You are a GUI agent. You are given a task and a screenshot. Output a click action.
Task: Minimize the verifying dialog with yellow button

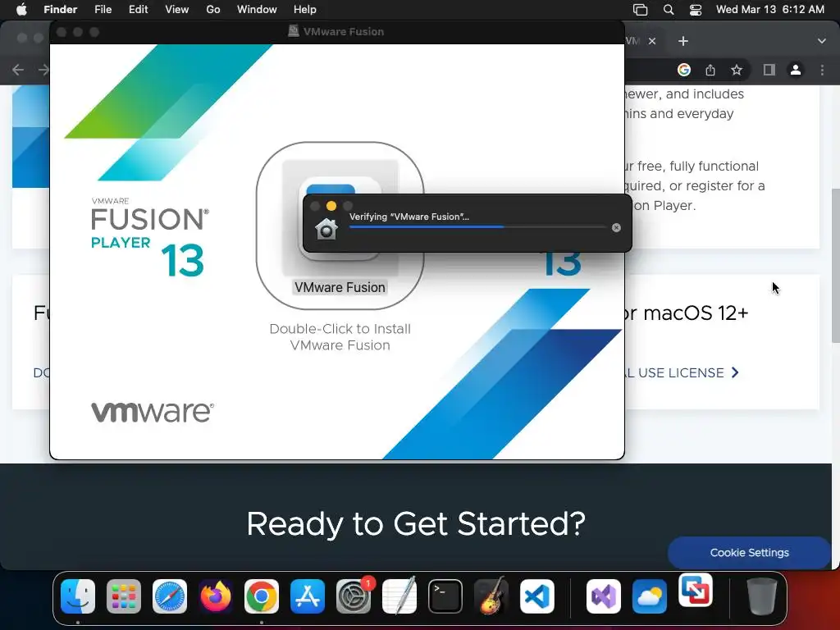click(331, 206)
